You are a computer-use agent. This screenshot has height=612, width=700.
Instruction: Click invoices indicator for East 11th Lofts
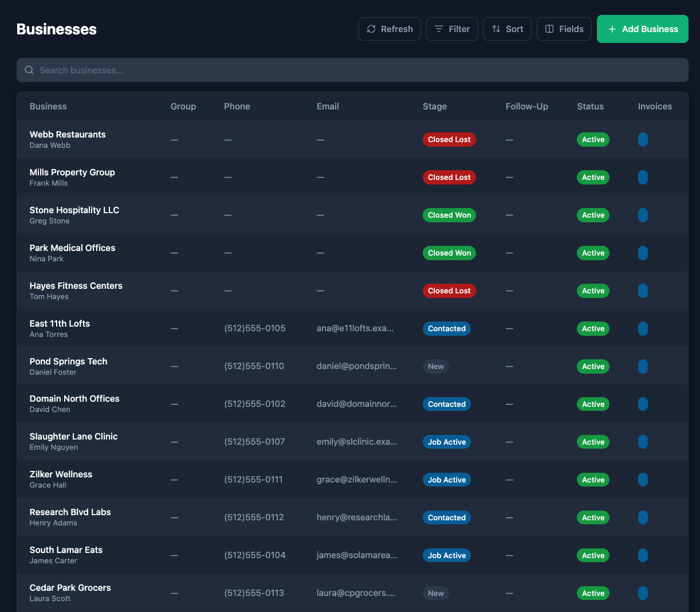pos(643,328)
